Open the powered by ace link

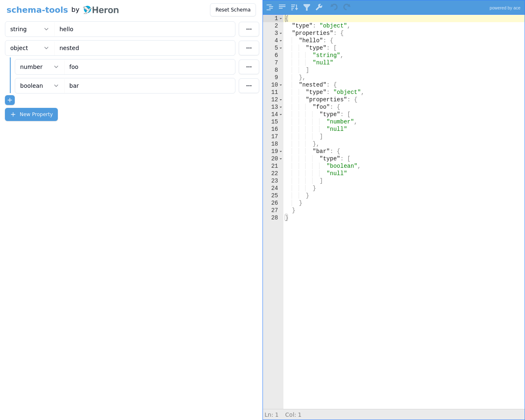pos(505,8)
